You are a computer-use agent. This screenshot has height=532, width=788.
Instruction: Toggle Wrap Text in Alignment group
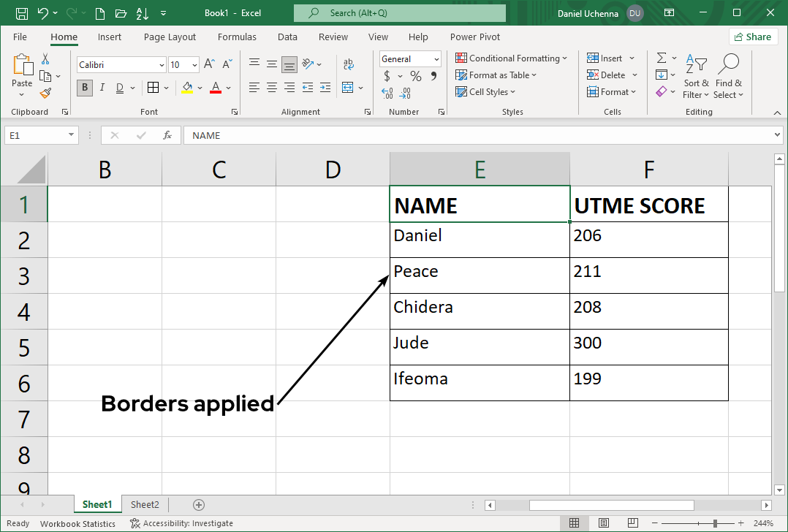point(349,64)
